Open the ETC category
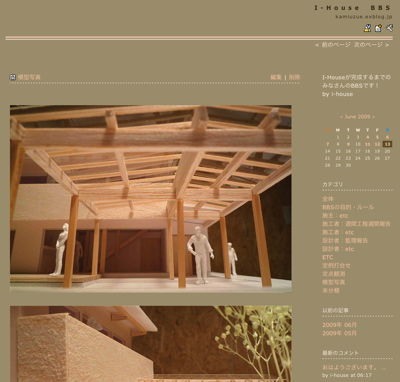Viewport: 400px width, 382px height. (x=328, y=257)
